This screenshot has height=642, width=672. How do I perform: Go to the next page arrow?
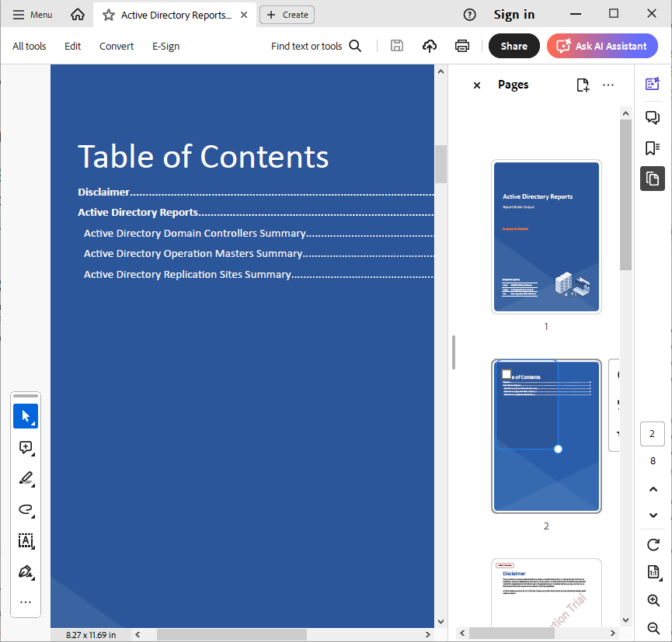coord(653,515)
